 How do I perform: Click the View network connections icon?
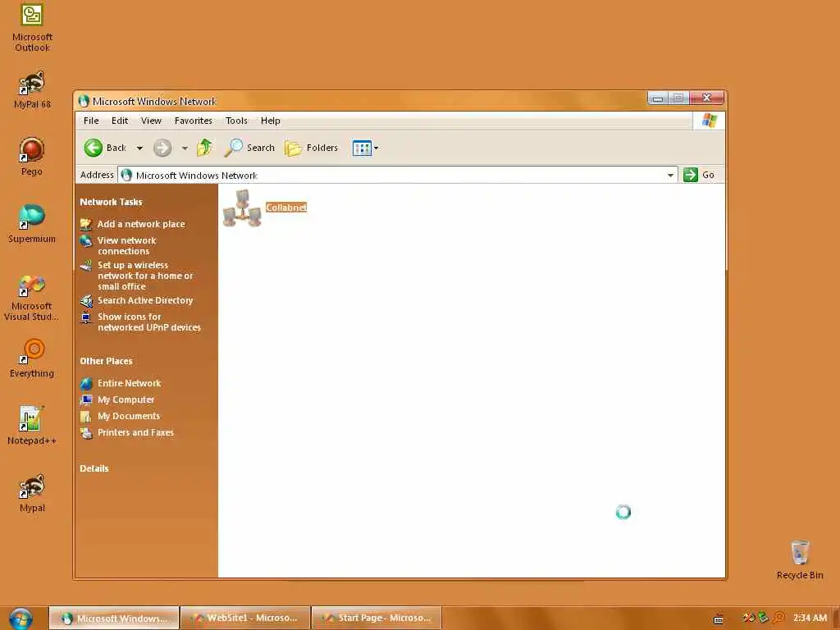point(85,241)
